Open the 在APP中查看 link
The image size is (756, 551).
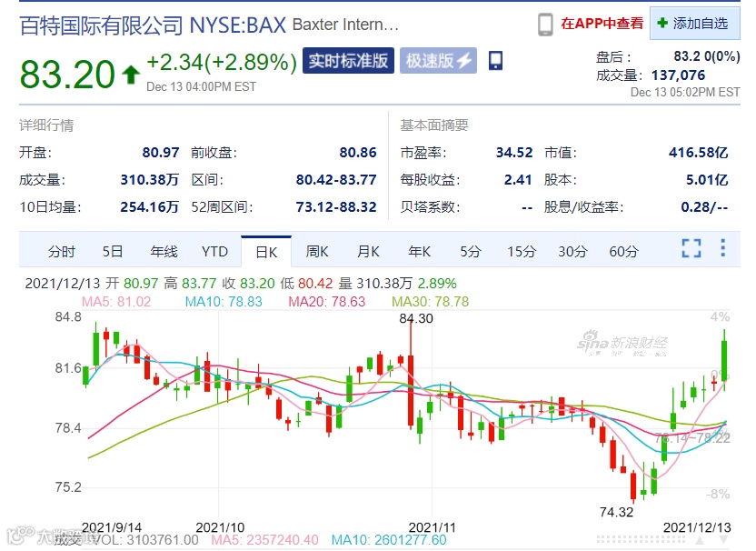tap(602, 24)
